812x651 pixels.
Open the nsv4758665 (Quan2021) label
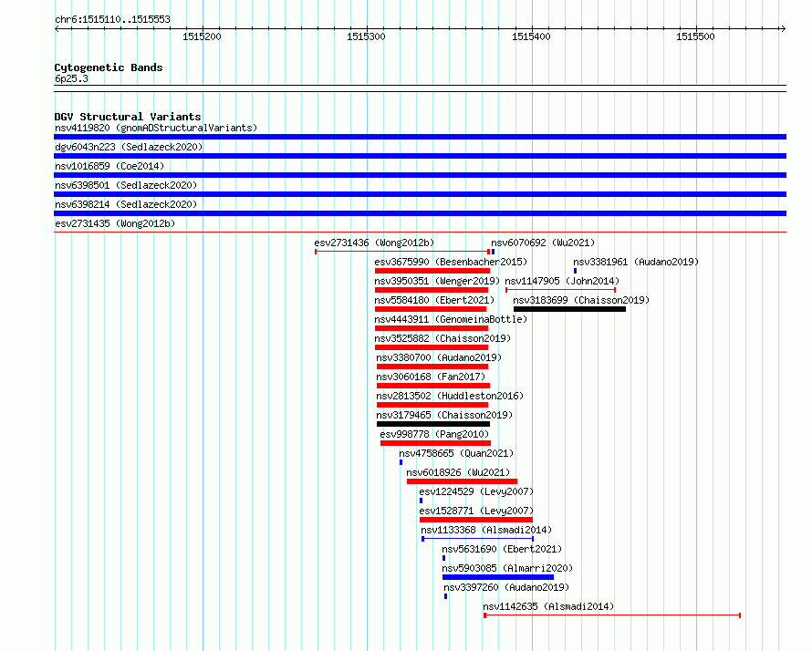(x=456, y=453)
